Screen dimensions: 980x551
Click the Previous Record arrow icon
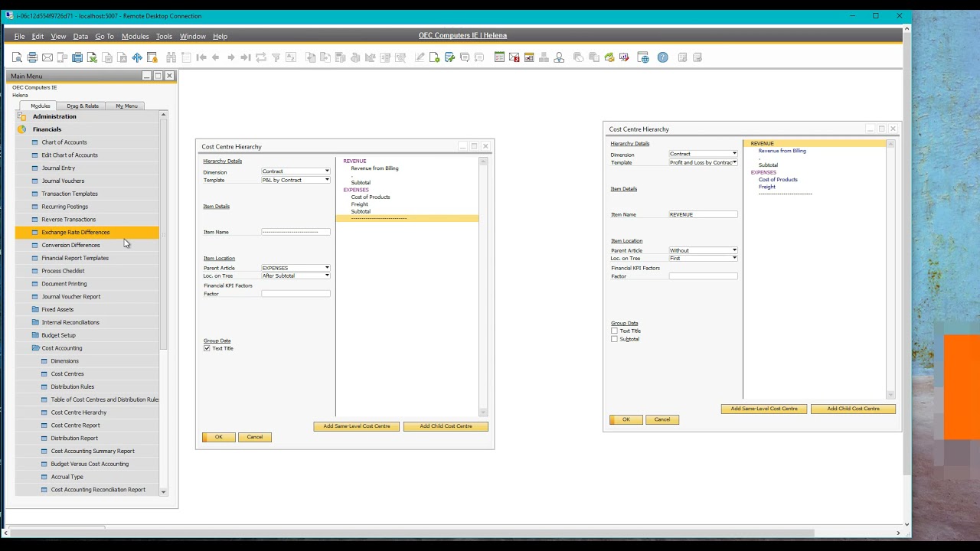point(216,57)
